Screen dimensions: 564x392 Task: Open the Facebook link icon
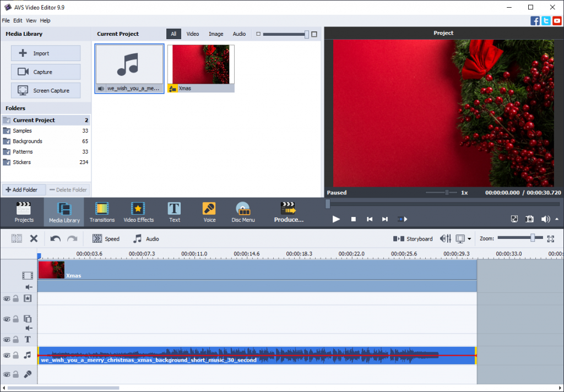[535, 20]
